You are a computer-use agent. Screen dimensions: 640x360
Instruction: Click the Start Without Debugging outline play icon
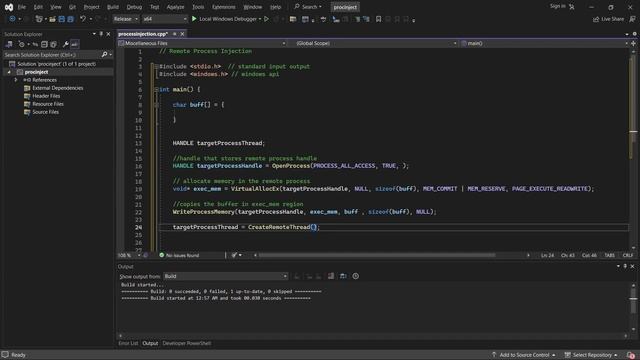267,19
